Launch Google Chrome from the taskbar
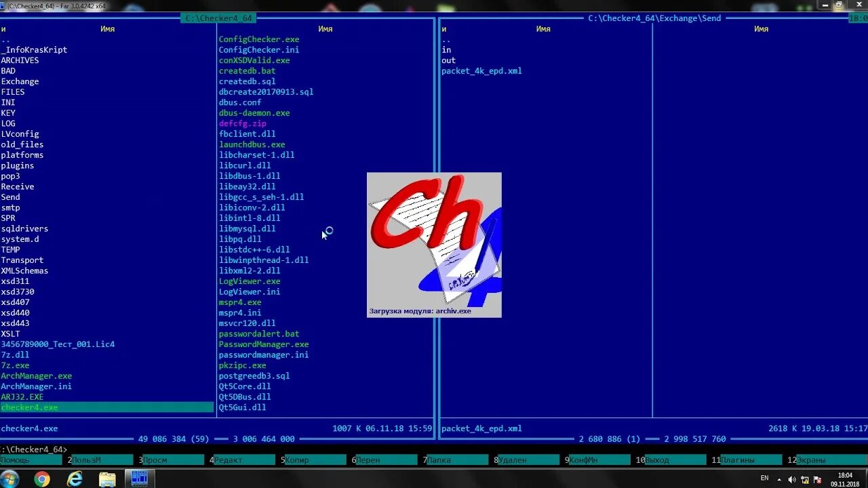 (x=42, y=479)
